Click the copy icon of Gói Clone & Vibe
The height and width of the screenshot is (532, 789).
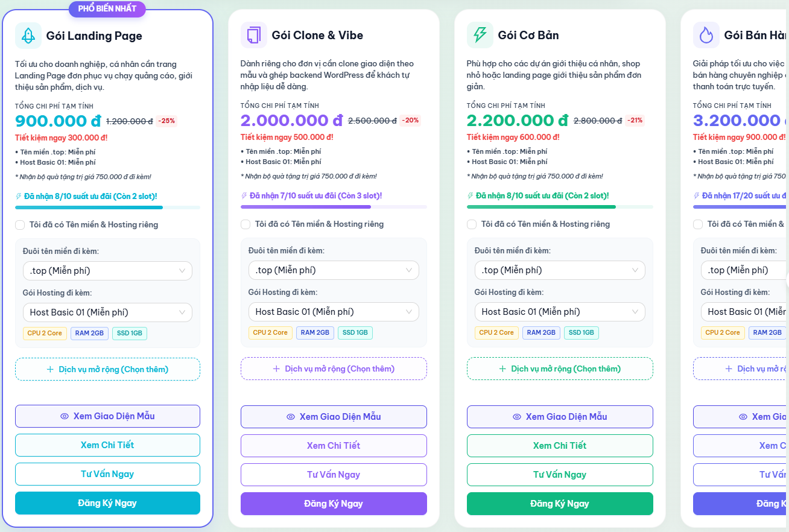254,35
